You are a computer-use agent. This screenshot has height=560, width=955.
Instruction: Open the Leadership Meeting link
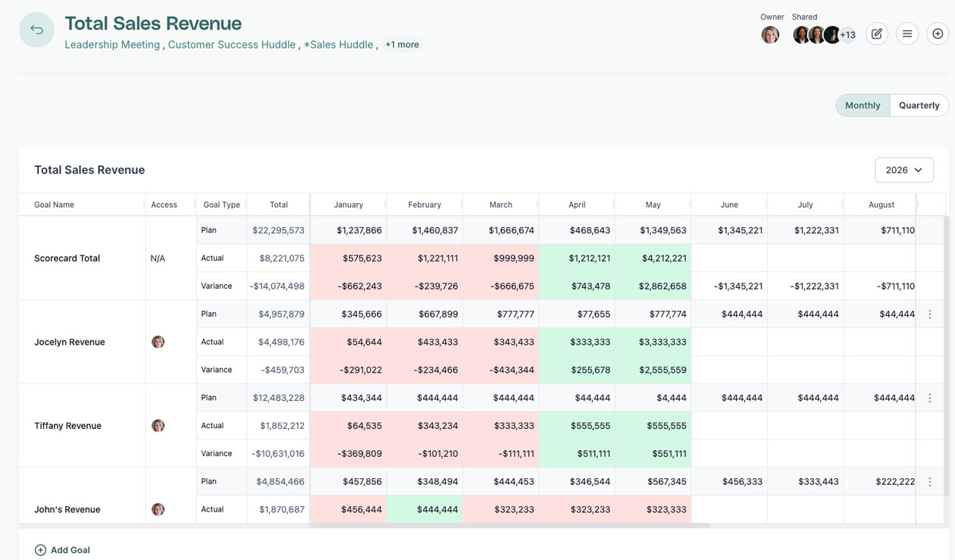pyautogui.click(x=112, y=45)
